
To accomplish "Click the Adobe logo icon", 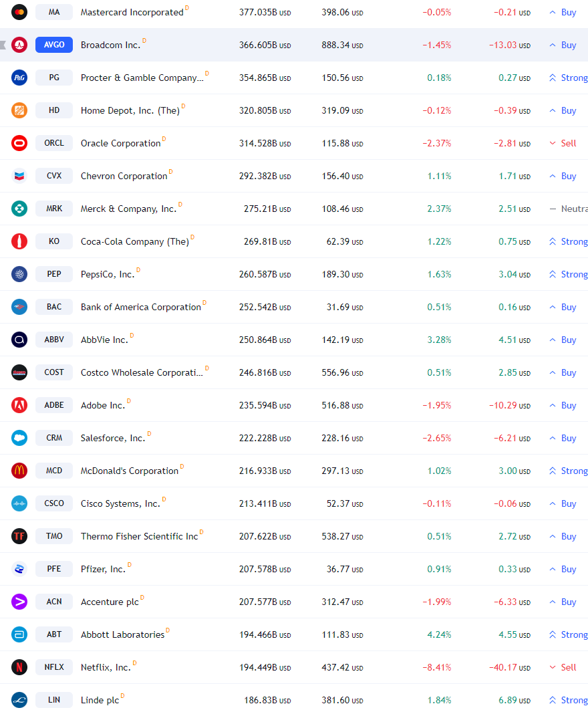I will click(19, 405).
